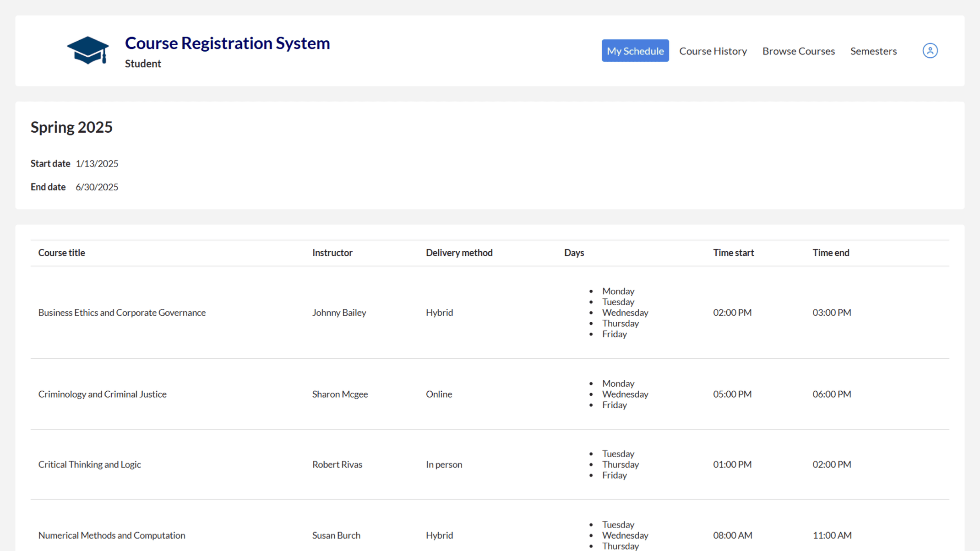Go to Browse Courses
980x551 pixels.
tap(798, 51)
